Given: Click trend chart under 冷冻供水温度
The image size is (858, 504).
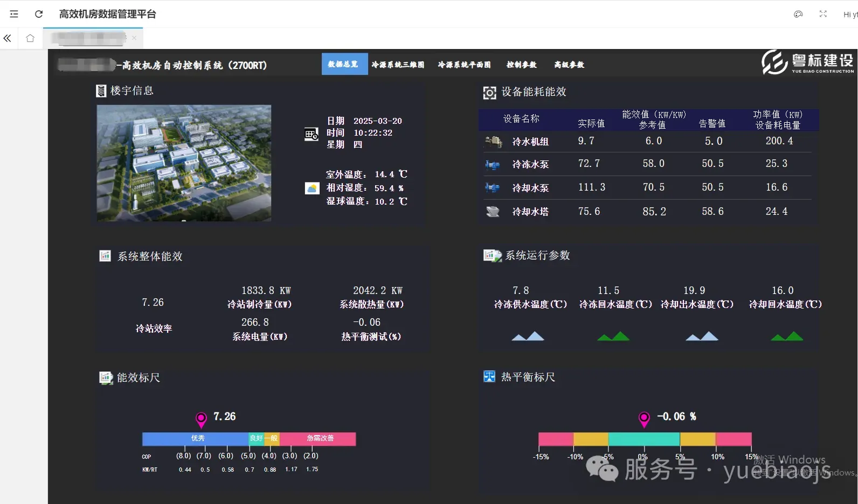Looking at the screenshot, I should 528,337.
